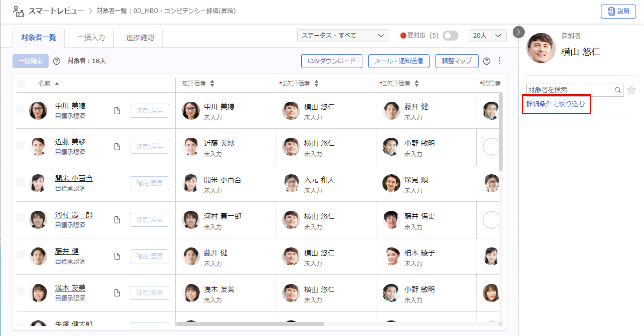Open the three-dot more options menu
The width and height of the screenshot is (644, 336).
click(500, 61)
